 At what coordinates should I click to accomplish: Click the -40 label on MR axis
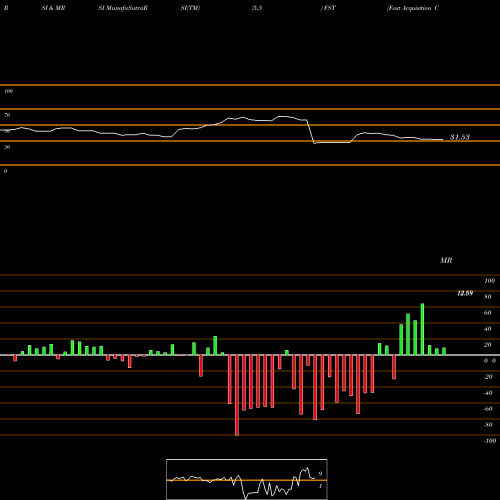coord(488,393)
